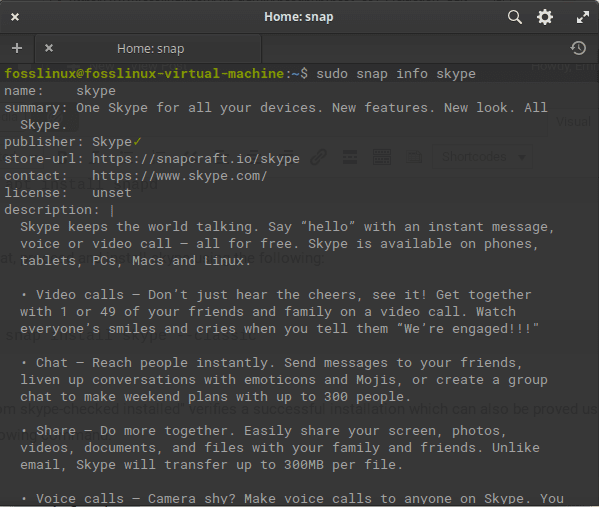599x507 pixels.
Task: Click the 'name: skype' line
Action: [x=60, y=91]
